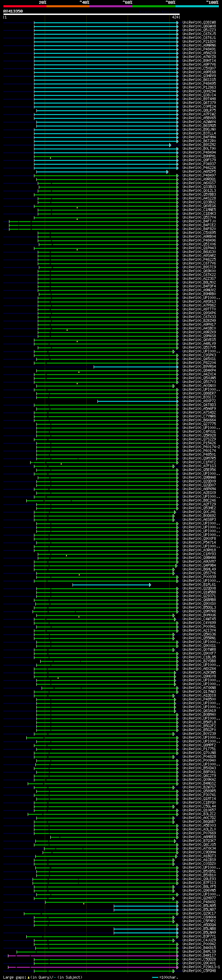
Task: Select UniRef100_B8C246 label
Action: pyautogui.click(x=199, y=501)
